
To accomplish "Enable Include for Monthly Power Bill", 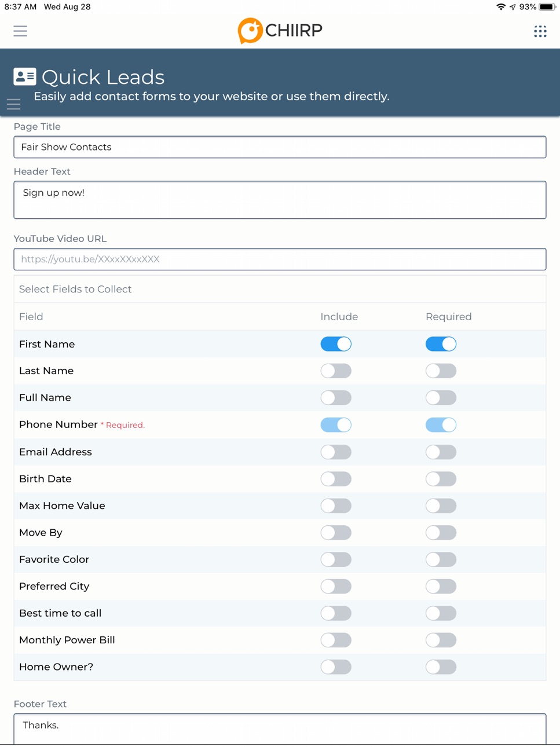I will click(336, 640).
